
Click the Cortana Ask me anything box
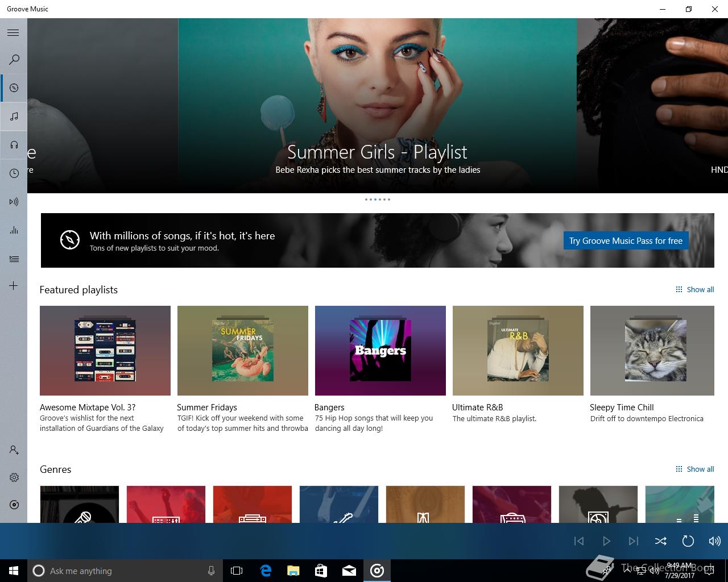pos(125,571)
